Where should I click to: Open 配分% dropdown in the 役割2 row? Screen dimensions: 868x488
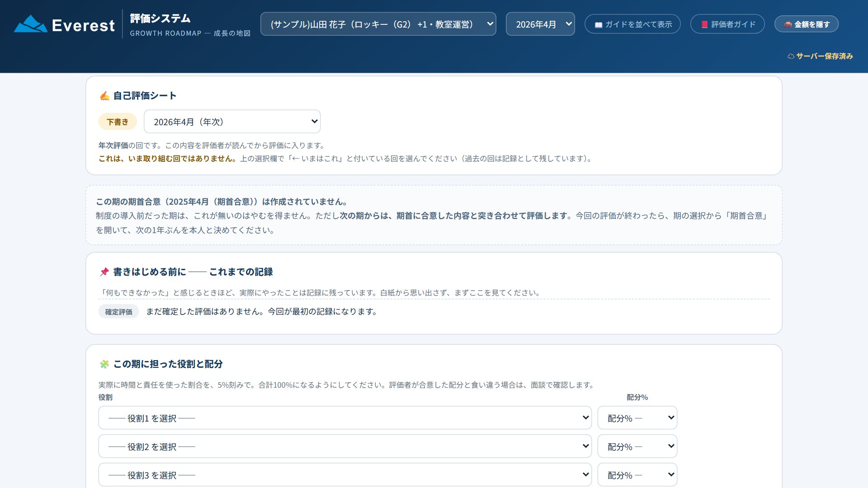[637, 446]
